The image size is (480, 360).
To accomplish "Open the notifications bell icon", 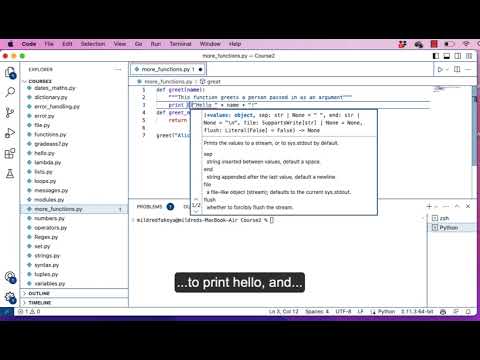I will click(x=468, y=312).
